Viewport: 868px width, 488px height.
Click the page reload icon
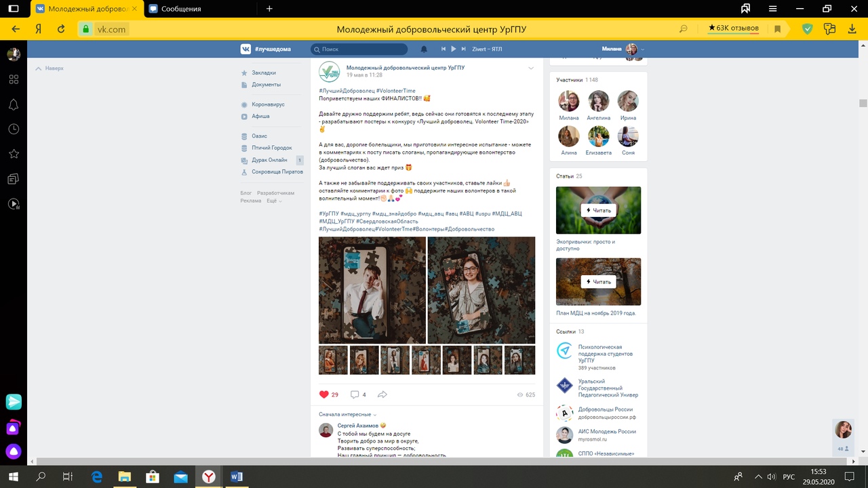click(61, 29)
